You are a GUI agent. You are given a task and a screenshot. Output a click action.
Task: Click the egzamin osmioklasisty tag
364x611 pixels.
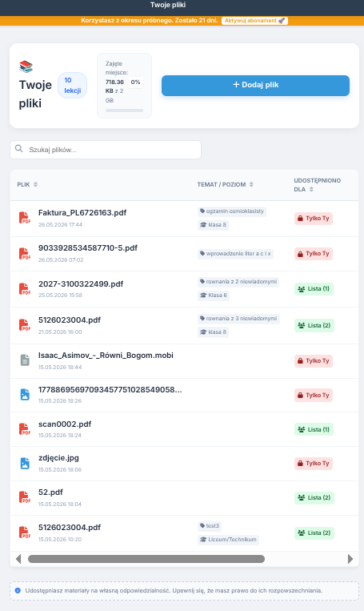[x=232, y=211]
